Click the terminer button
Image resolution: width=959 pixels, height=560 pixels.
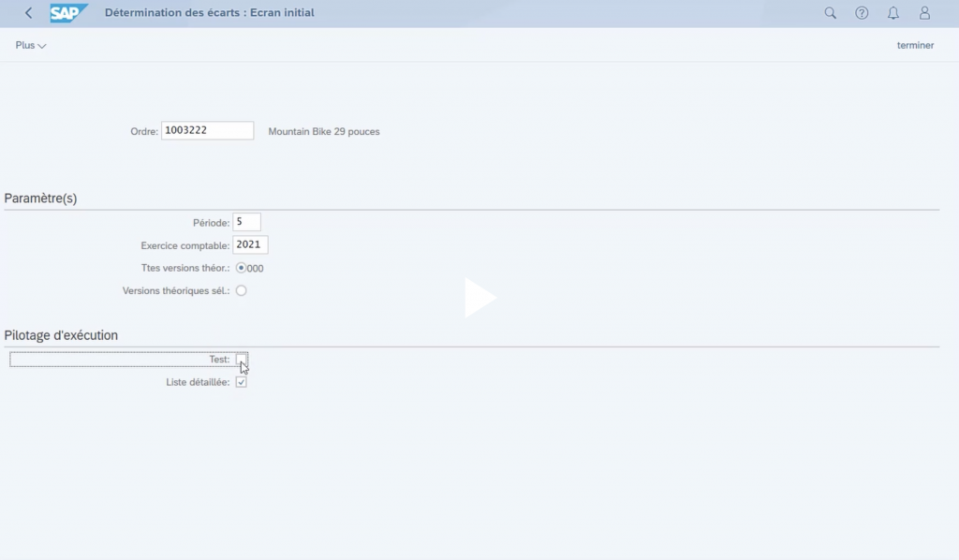[x=915, y=45]
